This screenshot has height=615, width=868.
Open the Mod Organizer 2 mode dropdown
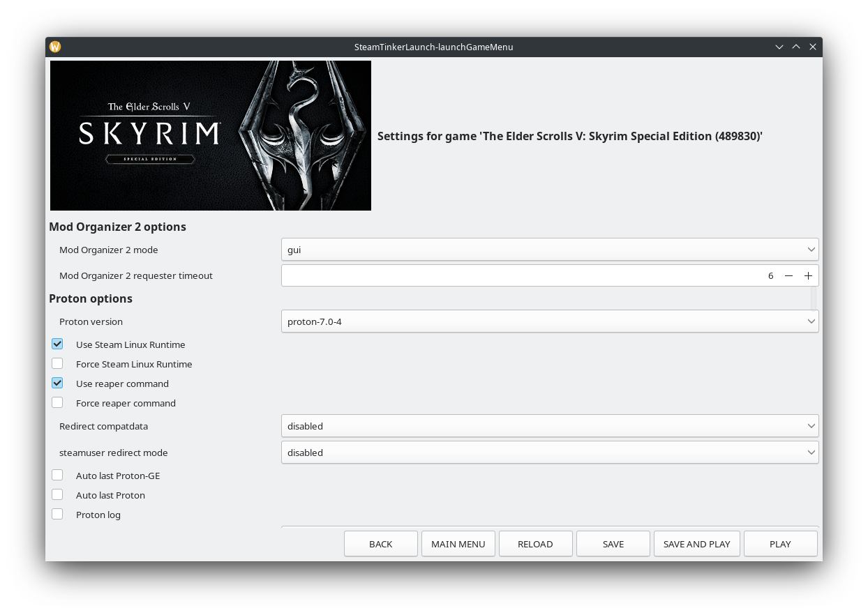[550, 250]
